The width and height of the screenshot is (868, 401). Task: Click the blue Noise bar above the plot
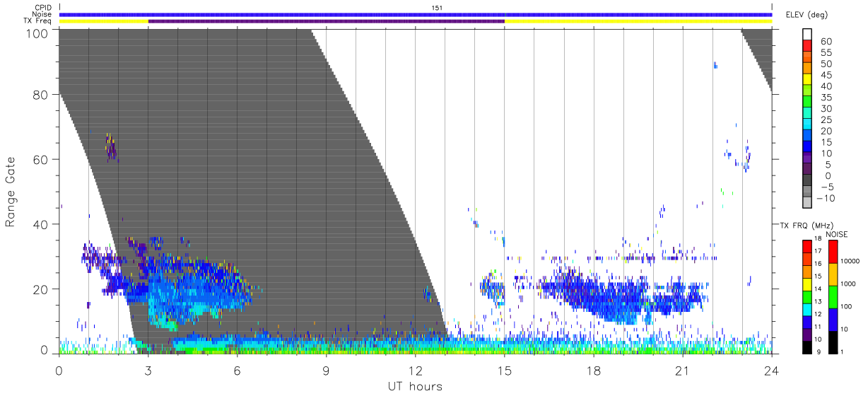pyautogui.click(x=416, y=14)
